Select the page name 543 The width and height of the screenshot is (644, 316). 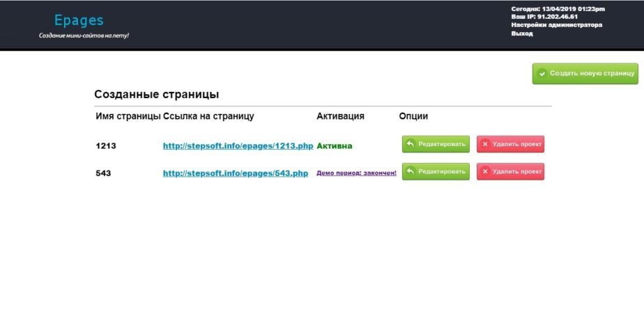[103, 173]
